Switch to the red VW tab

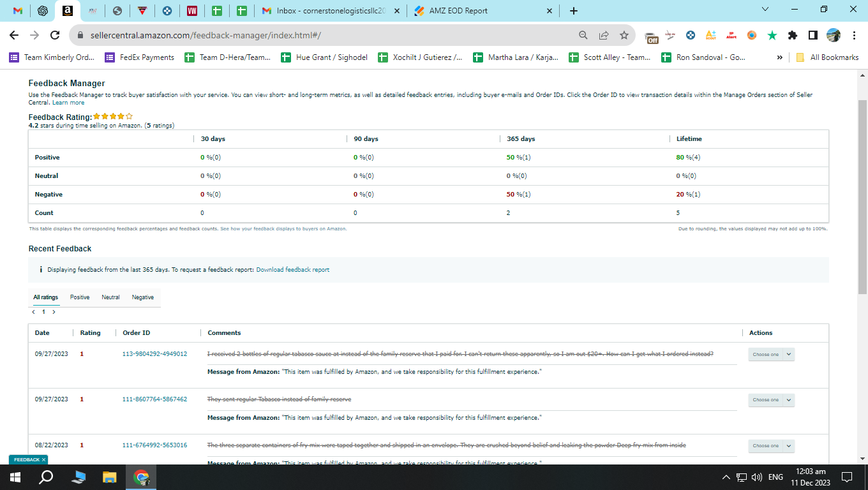[x=192, y=11]
